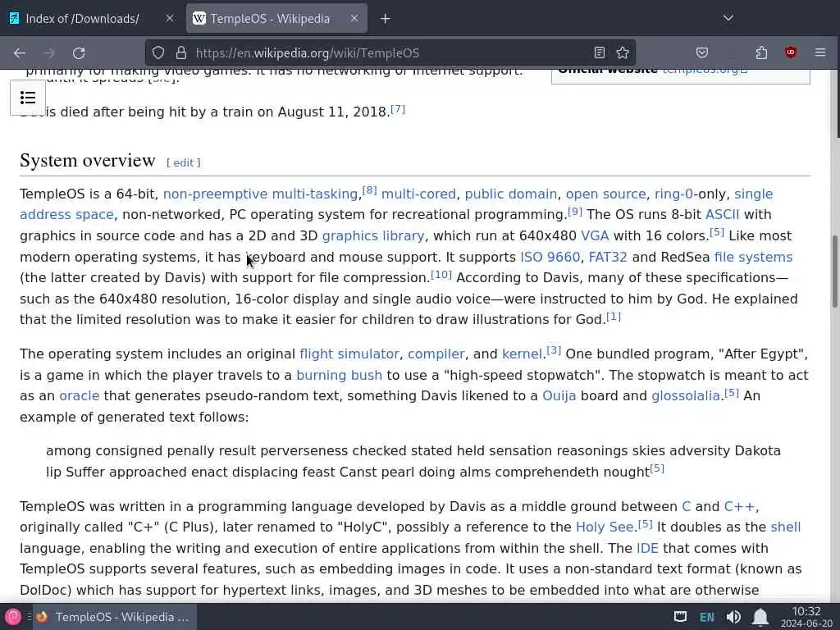Activate the TempleOS - Wikipedia taskbar entry
Viewport: 840px width, 630px height.
tap(114, 617)
